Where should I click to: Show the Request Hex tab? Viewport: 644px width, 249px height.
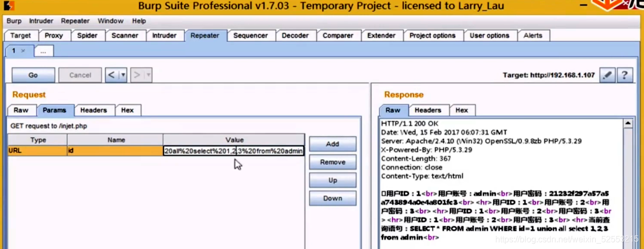[128, 110]
